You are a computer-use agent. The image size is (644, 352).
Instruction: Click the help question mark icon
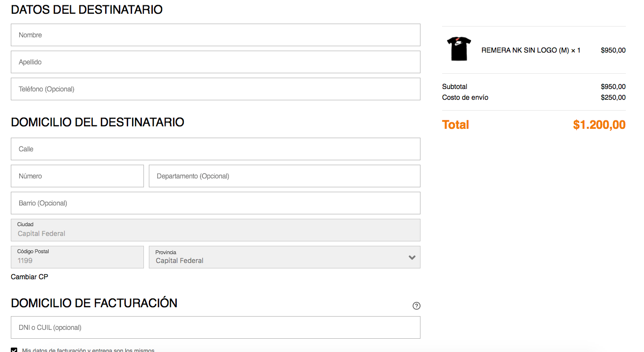pyautogui.click(x=417, y=306)
